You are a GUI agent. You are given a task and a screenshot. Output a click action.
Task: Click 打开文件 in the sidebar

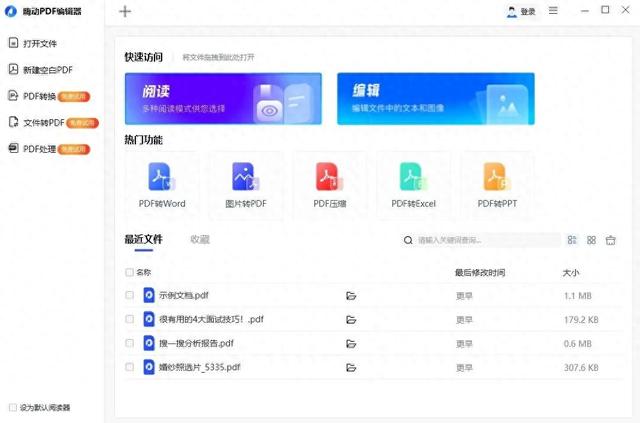[40, 43]
